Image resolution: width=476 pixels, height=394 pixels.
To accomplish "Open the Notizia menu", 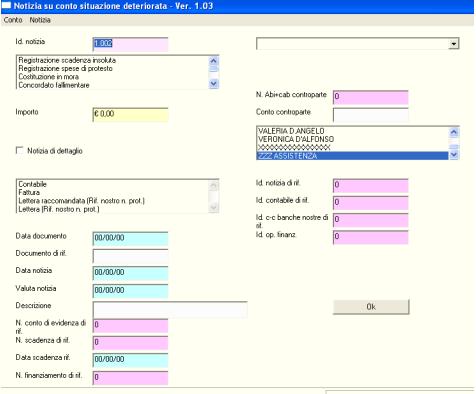I will (40, 20).
